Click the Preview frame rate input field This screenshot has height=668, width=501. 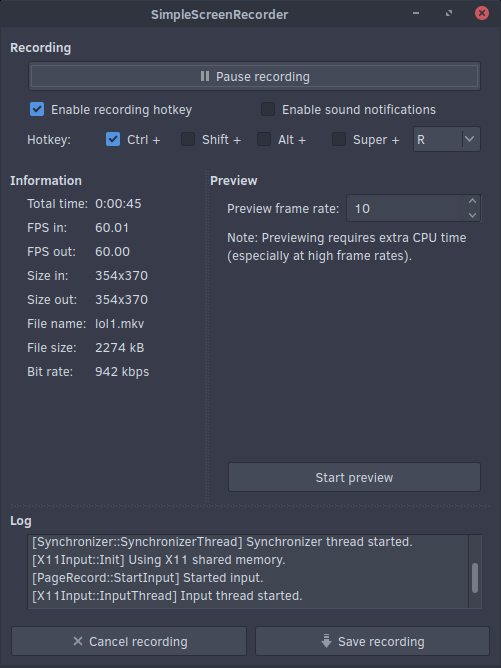click(404, 208)
